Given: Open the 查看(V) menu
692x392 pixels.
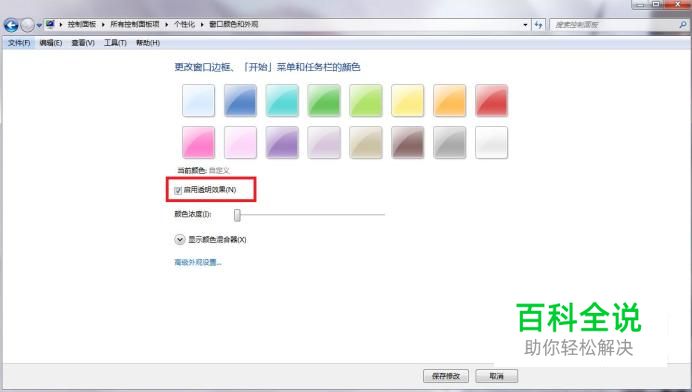Looking at the screenshot, I should [83, 43].
